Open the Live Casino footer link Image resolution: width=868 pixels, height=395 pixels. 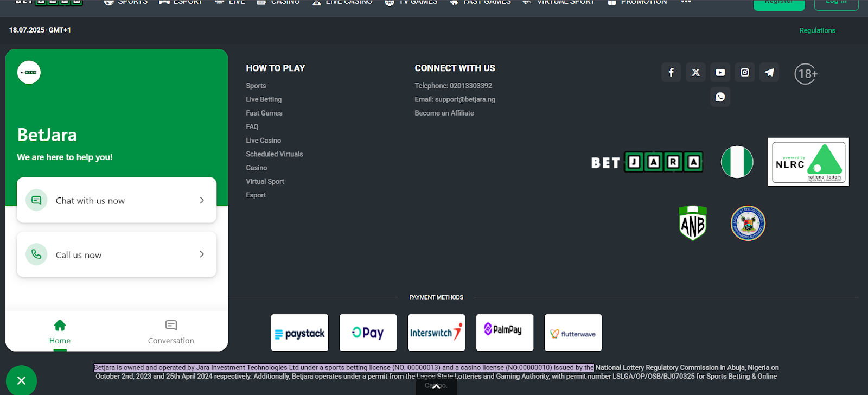coord(264,141)
